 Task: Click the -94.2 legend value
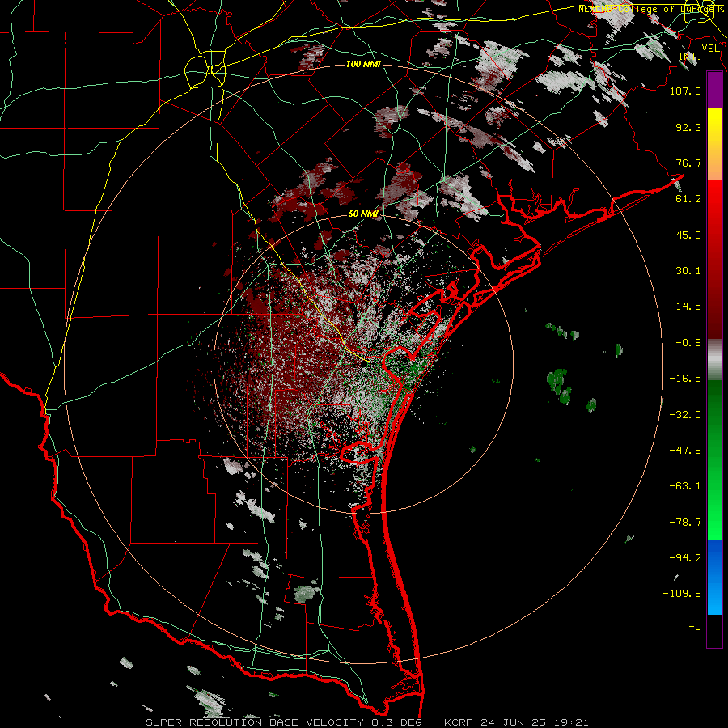(685, 558)
